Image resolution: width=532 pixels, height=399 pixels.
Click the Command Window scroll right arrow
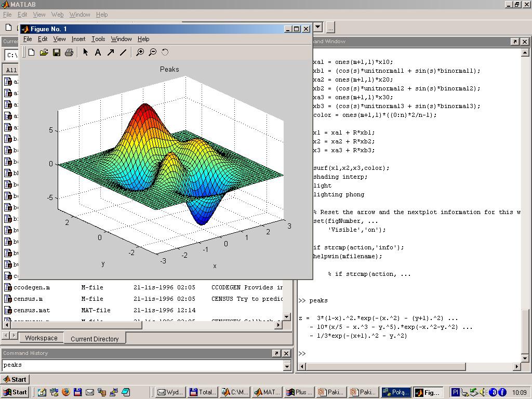[517, 366]
